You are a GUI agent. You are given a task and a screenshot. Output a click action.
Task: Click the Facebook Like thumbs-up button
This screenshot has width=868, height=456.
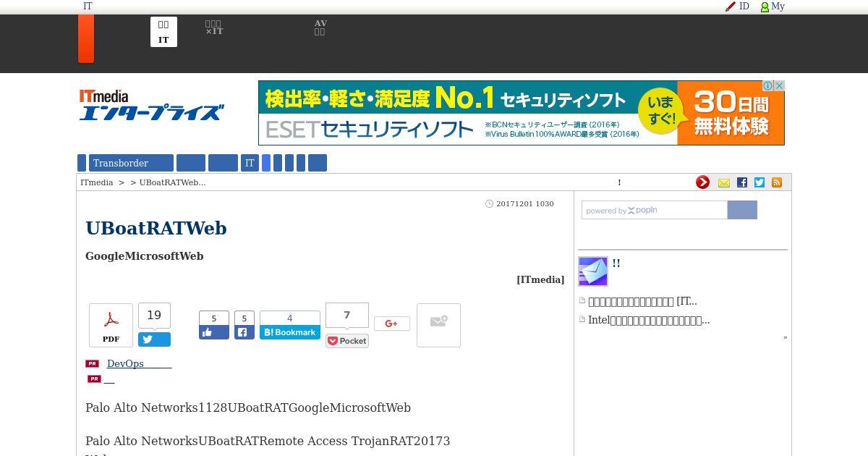click(214, 332)
